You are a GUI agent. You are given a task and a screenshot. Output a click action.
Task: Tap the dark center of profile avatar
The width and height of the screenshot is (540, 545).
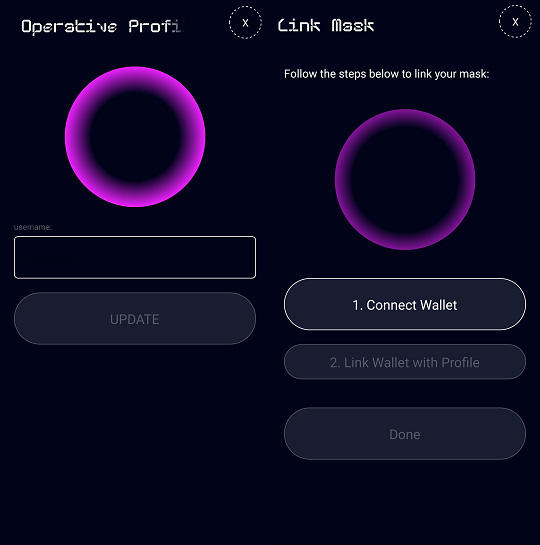[x=135, y=137]
